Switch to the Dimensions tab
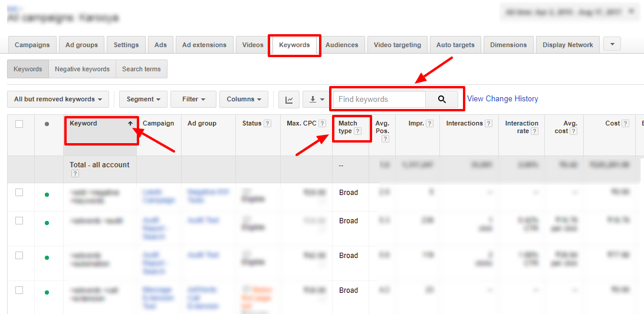This screenshot has width=644, height=314. click(x=508, y=45)
